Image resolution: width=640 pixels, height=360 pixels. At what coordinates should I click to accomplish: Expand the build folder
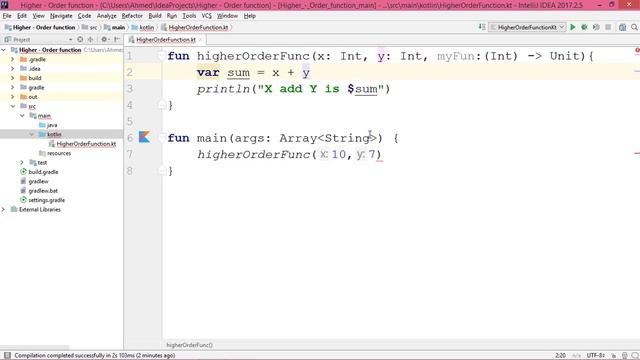(x=12, y=78)
